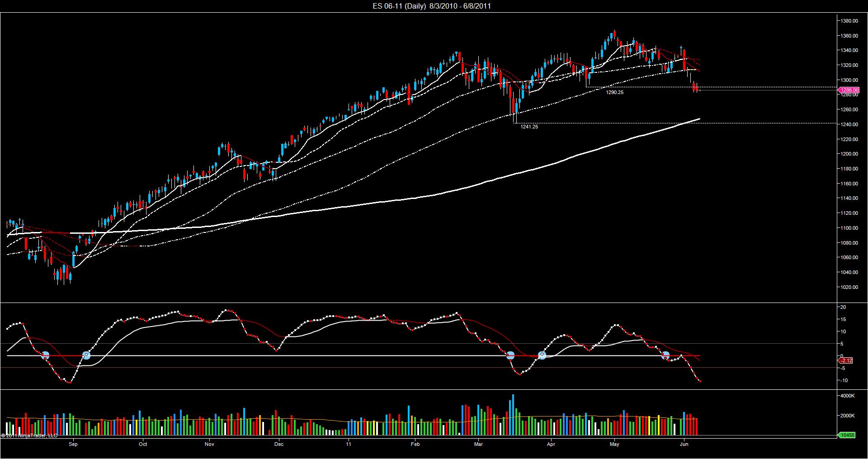868x459 pixels.
Task: Click the Feb date label on the time axis
Action: (x=415, y=444)
